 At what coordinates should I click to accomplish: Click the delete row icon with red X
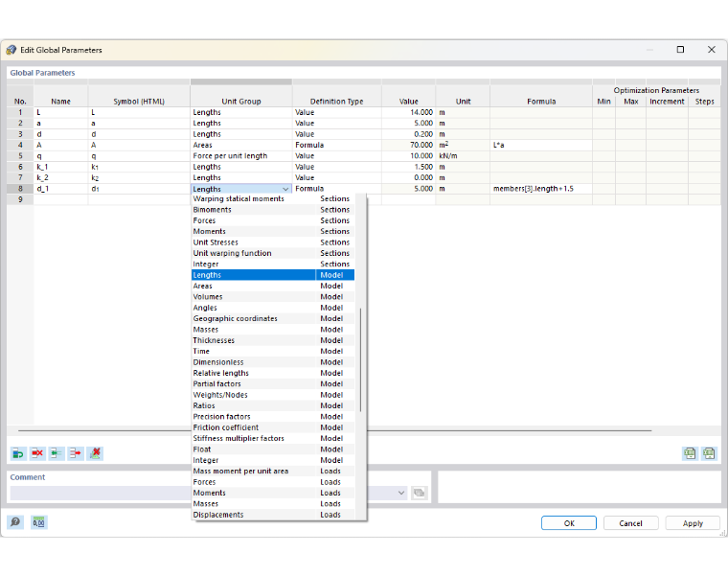point(37,453)
